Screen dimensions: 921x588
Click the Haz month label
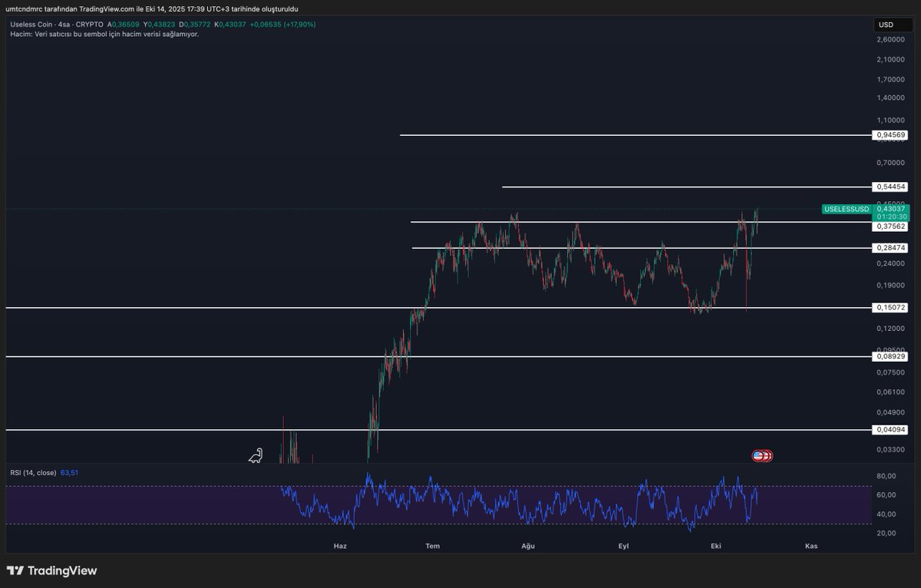tap(340, 546)
